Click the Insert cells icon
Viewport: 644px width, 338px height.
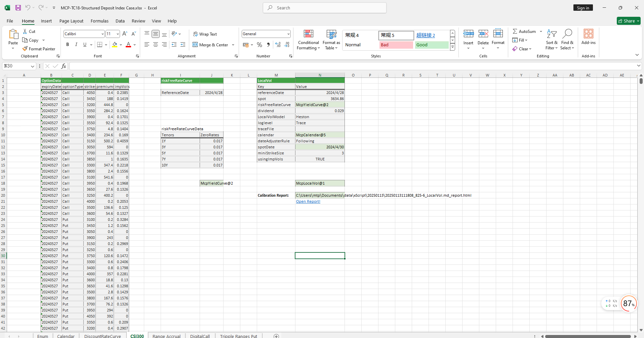coord(468,34)
